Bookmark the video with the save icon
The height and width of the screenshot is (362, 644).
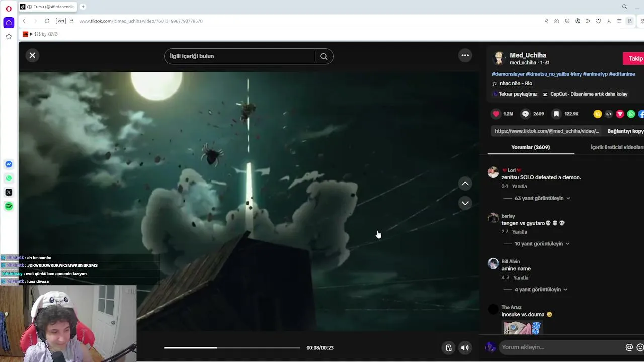click(x=556, y=114)
